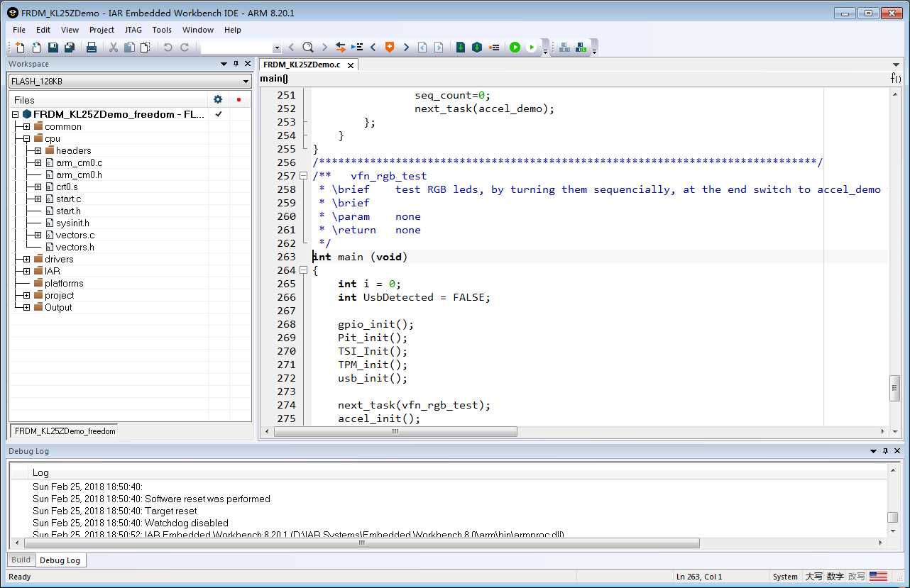Compile the current file

pos(461,48)
